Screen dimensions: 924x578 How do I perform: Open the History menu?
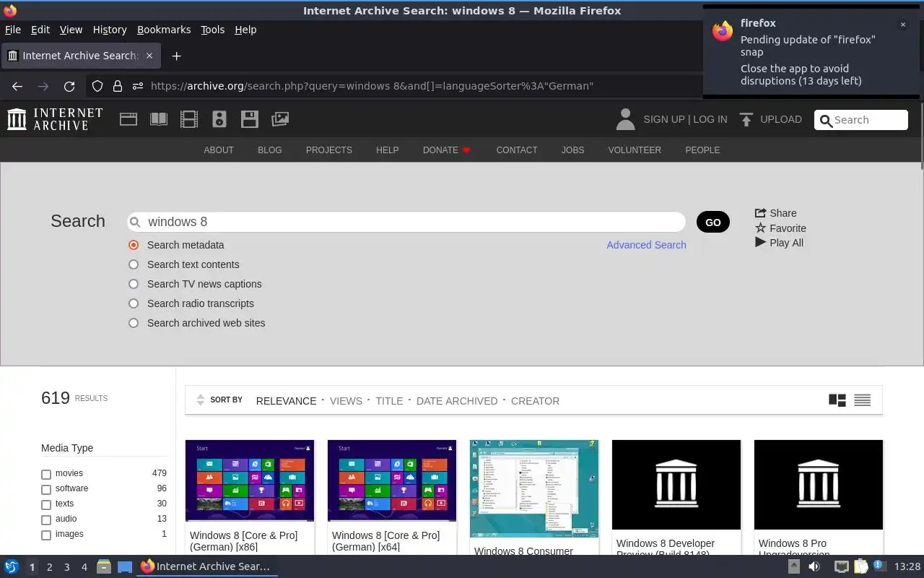[110, 30]
